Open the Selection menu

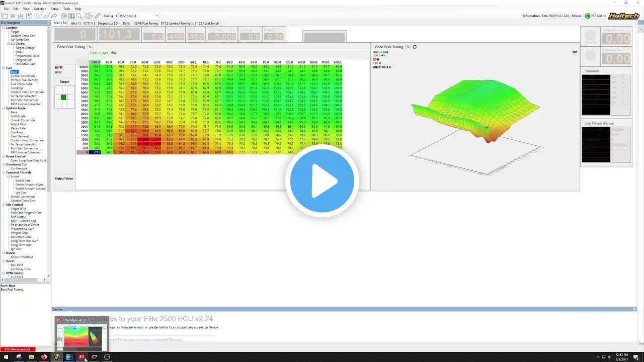point(40,9)
